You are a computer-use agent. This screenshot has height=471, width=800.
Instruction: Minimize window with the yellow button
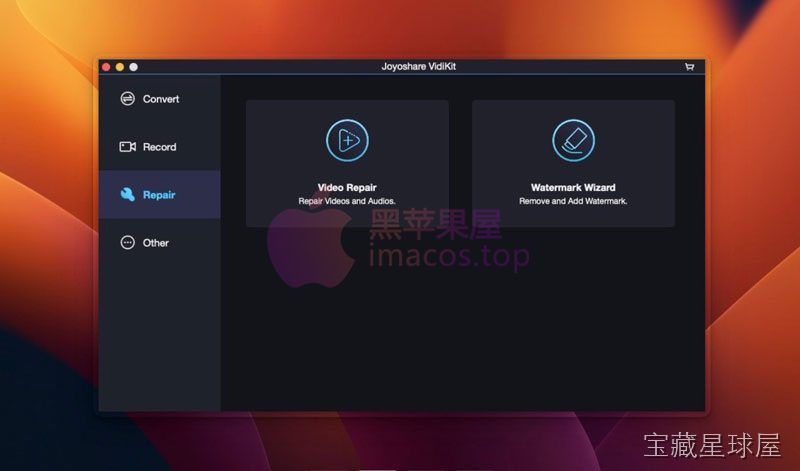[120, 67]
